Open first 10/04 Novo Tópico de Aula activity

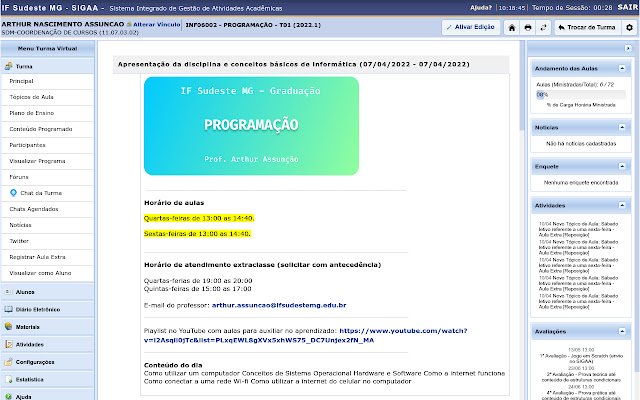coord(578,229)
